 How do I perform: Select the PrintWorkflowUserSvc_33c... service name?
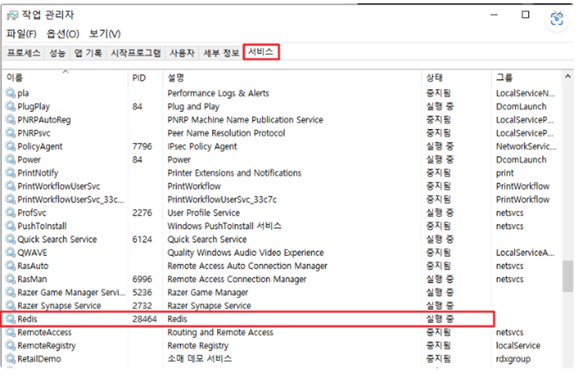(71, 200)
